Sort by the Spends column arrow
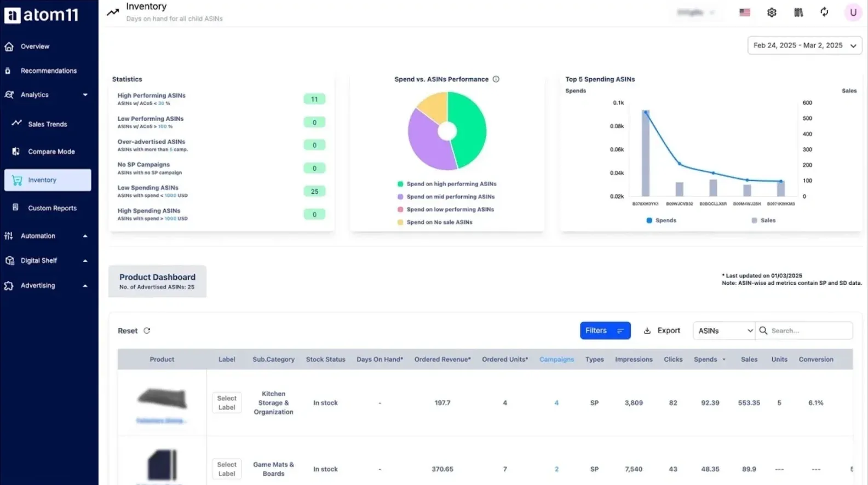The image size is (868, 485). pos(724,360)
